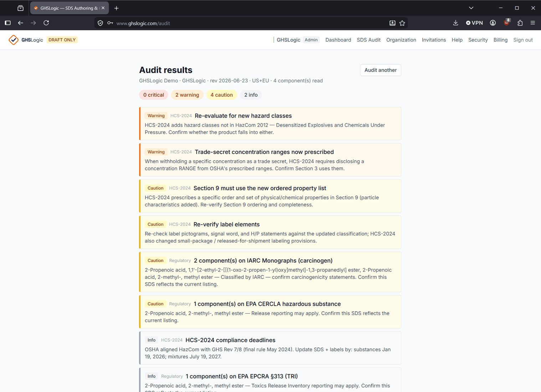Click the 0 critical count pill
The height and width of the screenshot is (392, 541).
click(x=154, y=95)
